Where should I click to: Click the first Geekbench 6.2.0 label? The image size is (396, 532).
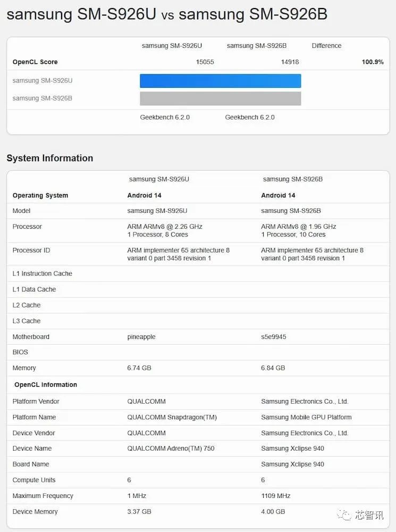pyautogui.click(x=165, y=118)
